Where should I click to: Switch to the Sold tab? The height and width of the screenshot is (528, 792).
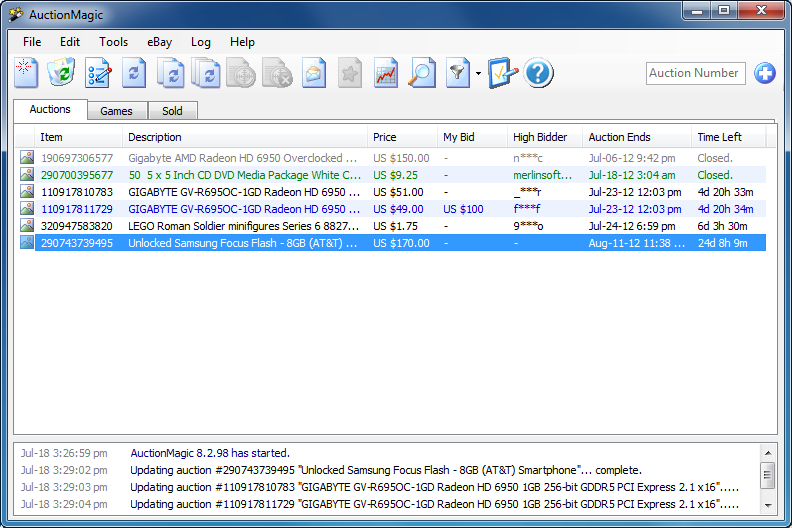[x=172, y=111]
